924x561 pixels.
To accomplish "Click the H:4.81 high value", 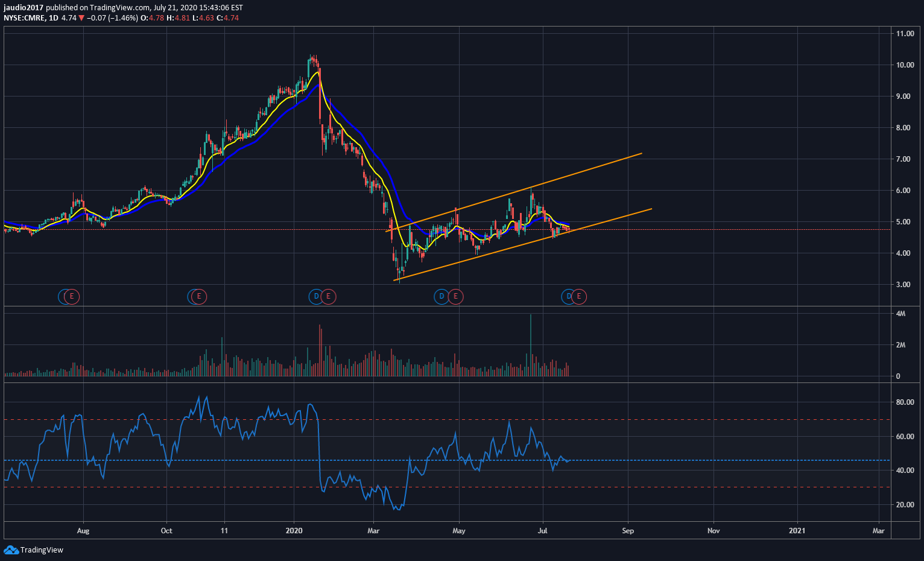I will [x=178, y=18].
